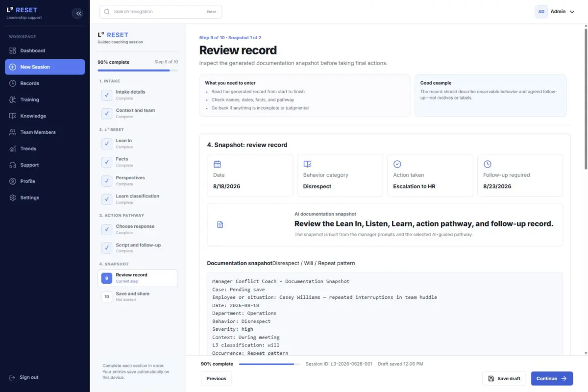Click the Search navigation input field
The width and height of the screenshot is (588, 392).
pos(161,12)
